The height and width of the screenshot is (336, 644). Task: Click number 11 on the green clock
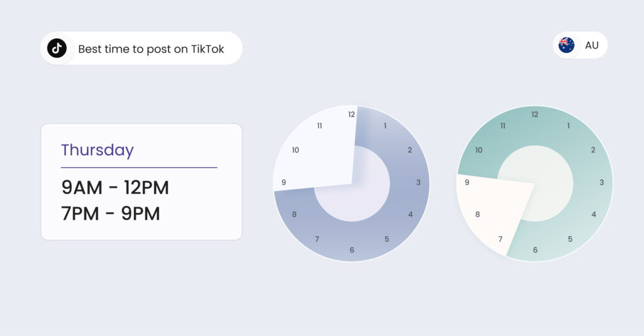tap(502, 126)
